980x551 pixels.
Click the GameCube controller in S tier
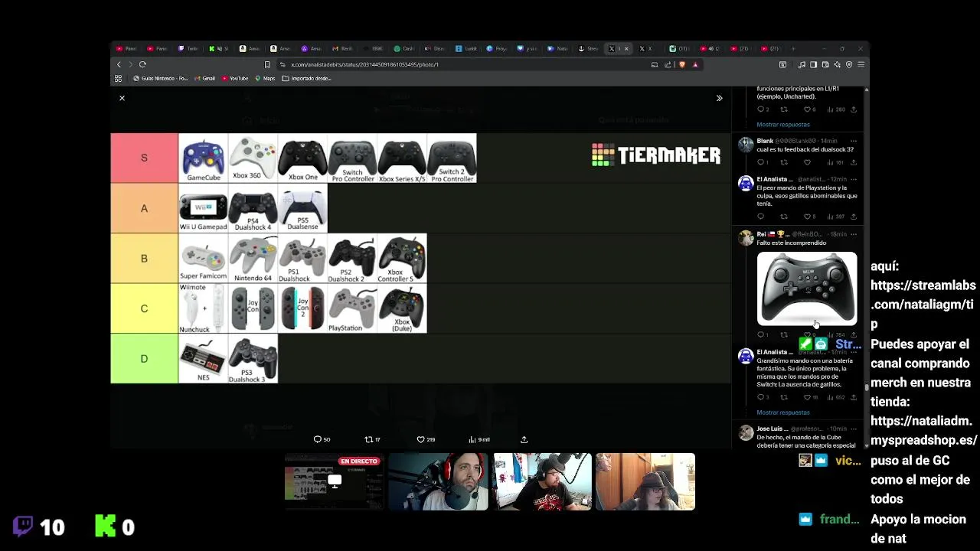(x=203, y=158)
